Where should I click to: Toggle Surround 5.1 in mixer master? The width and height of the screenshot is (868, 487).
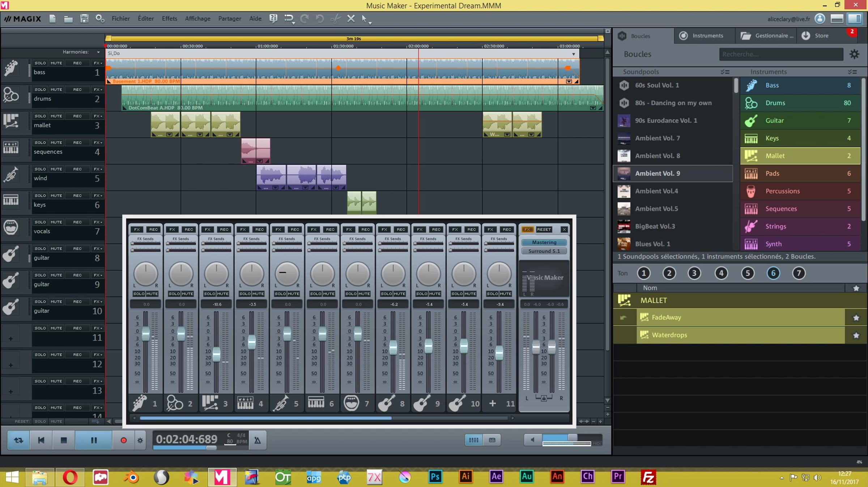point(544,251)
